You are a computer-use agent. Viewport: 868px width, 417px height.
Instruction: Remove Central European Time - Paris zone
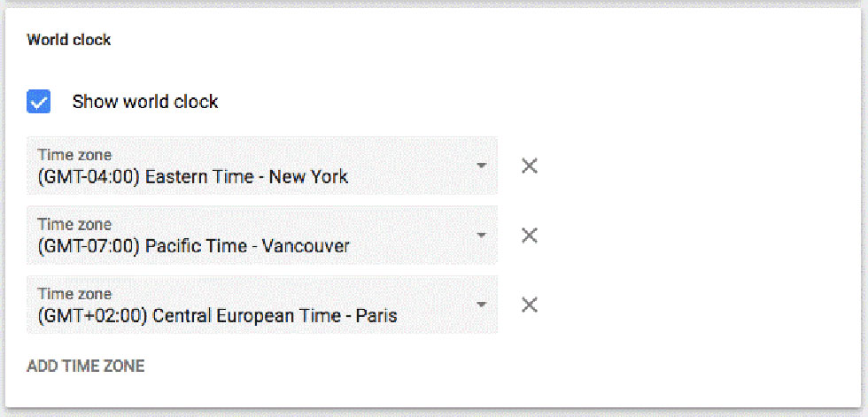[x=530, y=305]
